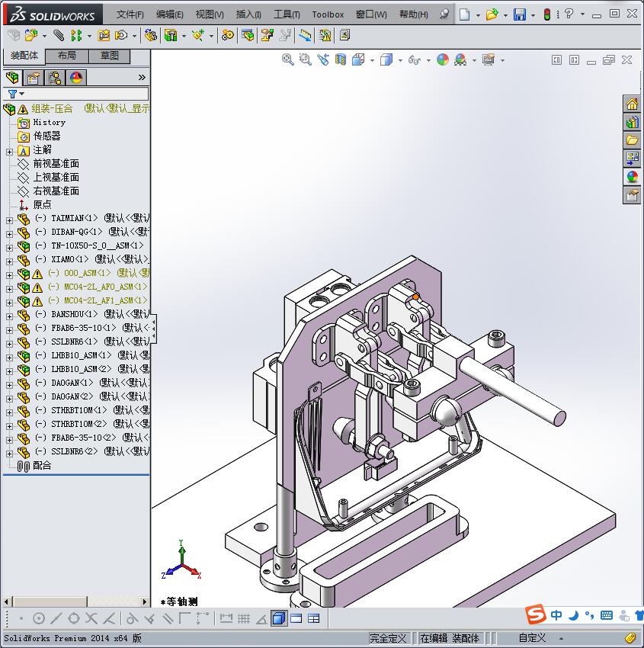
Task: Click the Assembly Features icon
Action: click(x=171, y=36)
